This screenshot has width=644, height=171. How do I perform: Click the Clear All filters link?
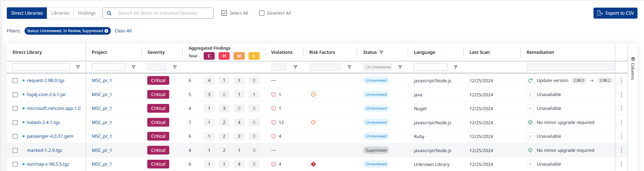123,31
